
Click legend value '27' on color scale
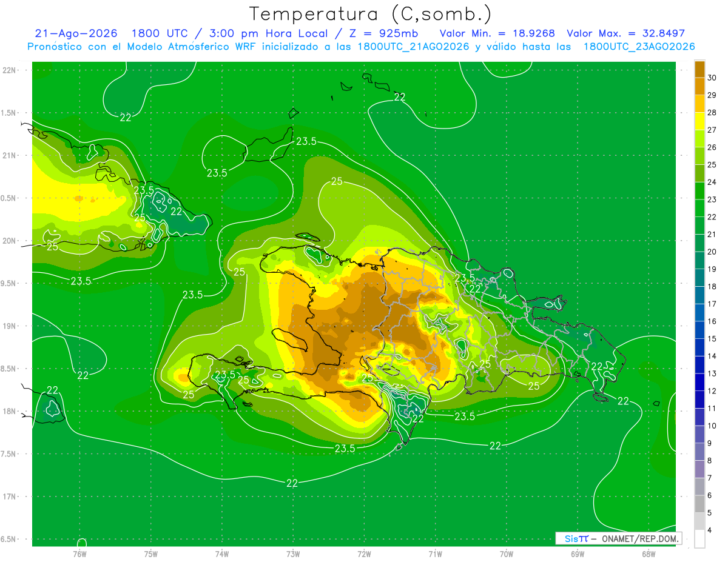712,130
